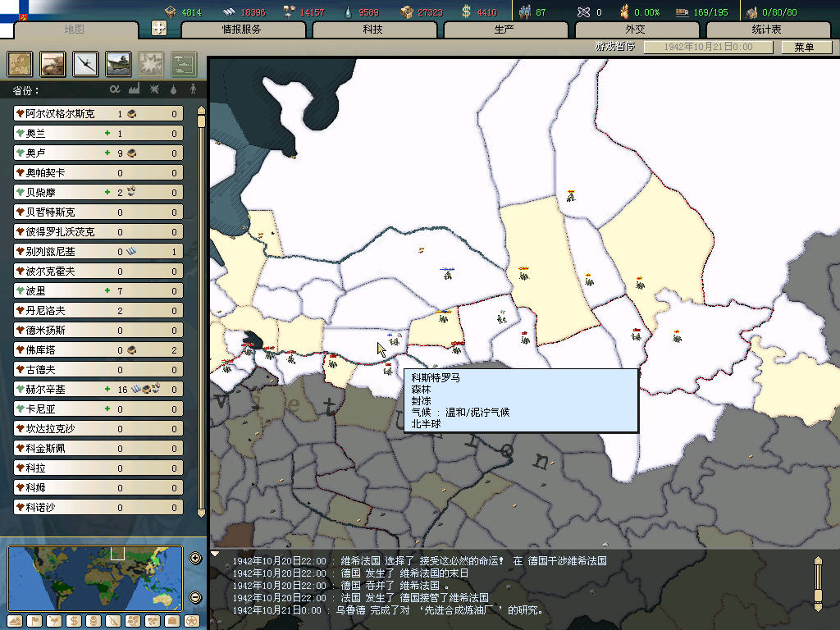Switch to terrain map mode (mountain icon)
This screenshot has height=630, width=840.
15,621
